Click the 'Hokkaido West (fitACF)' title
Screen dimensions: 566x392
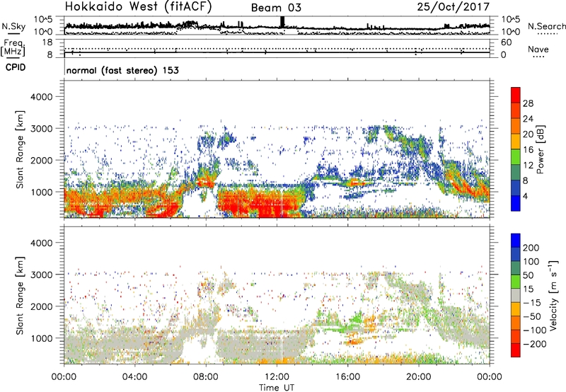[139, 7]
